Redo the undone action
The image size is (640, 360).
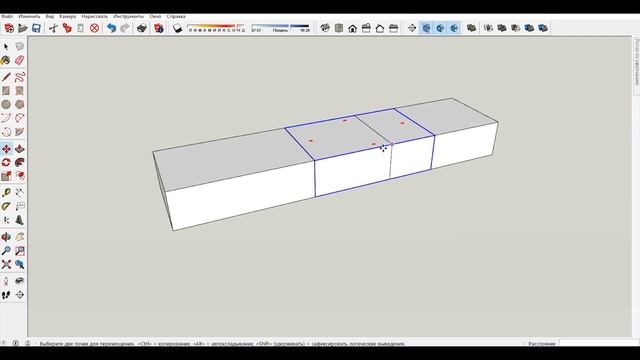[x=125, y=28]
